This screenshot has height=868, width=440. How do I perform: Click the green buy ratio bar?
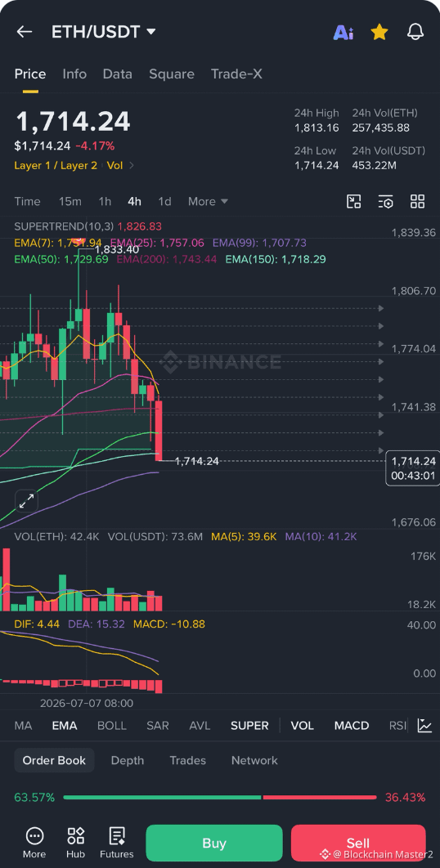pyautogui.click(x=163, y=797)
